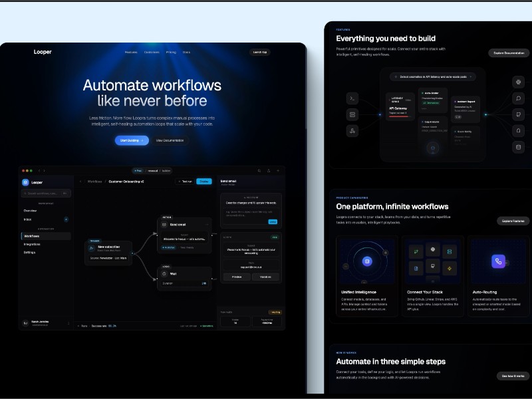Toggle the Waiting badge in Flow health

275,311
